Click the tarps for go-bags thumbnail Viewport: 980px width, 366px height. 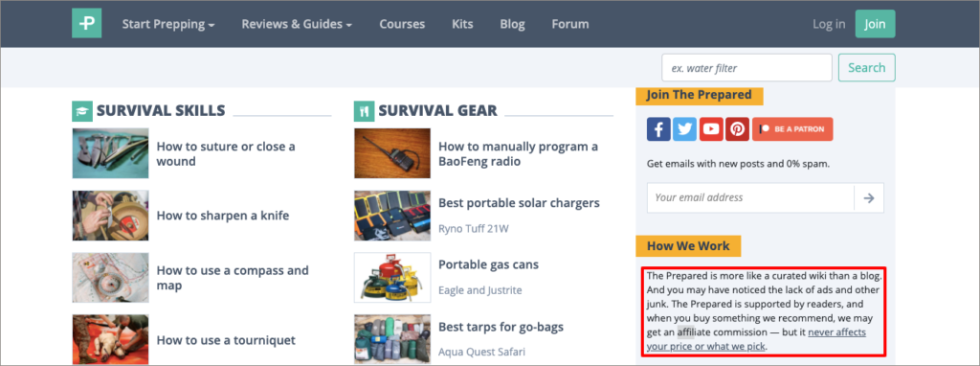[391, 339]
